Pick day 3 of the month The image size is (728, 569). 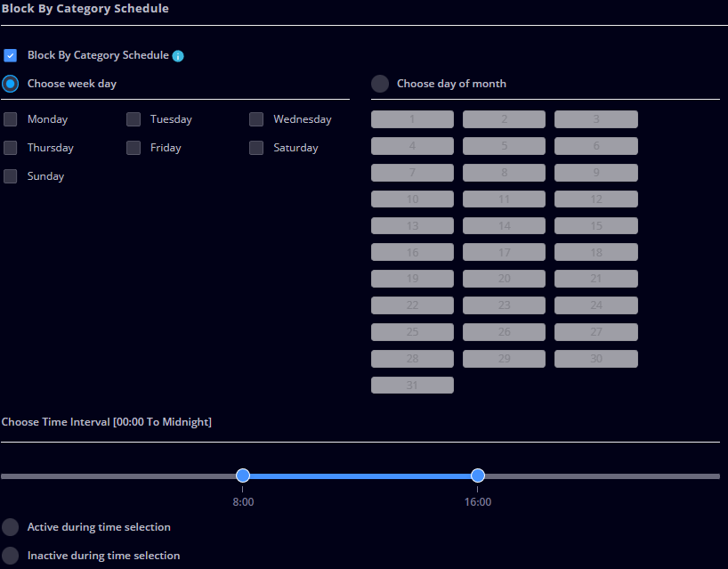coord(596,119)
